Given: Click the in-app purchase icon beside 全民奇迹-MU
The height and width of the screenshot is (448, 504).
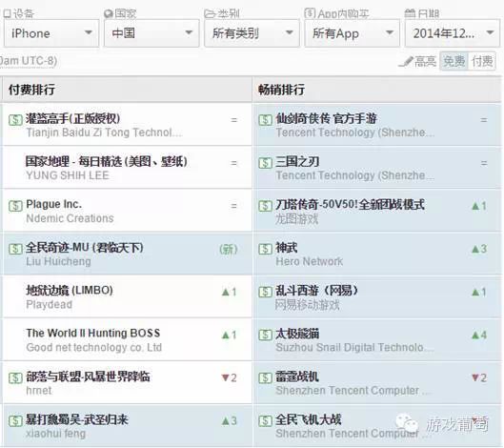Looking at the screenshot, I should [x=15, y=249].
